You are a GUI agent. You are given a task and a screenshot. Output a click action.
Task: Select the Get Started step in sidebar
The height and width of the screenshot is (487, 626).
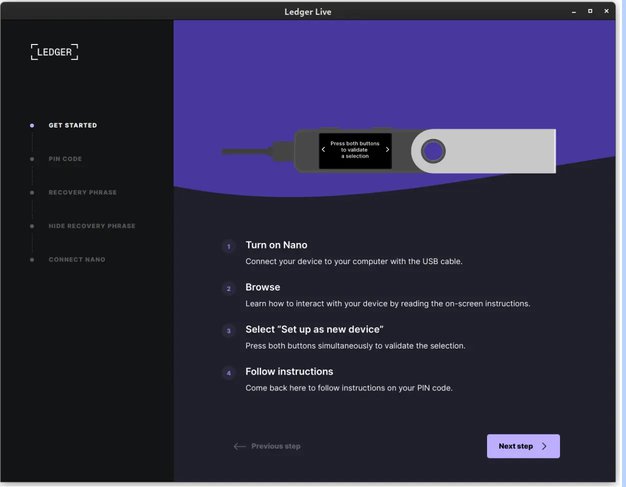(x=73, y=125)
